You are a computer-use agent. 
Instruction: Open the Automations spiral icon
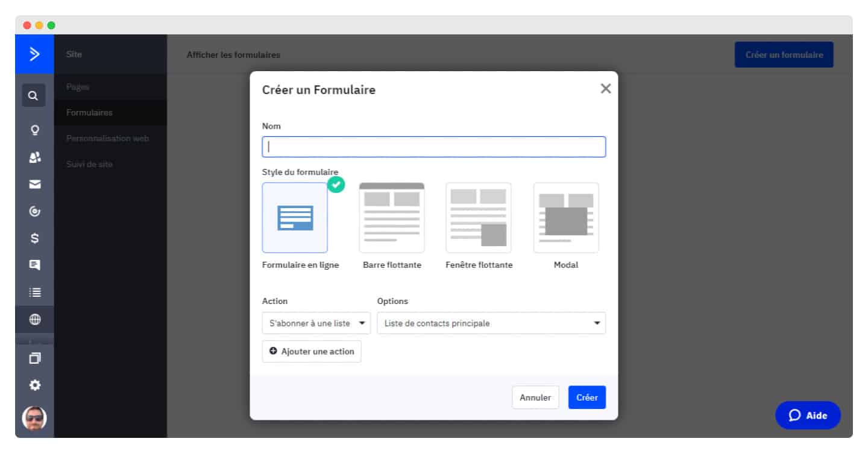(35, 211)
